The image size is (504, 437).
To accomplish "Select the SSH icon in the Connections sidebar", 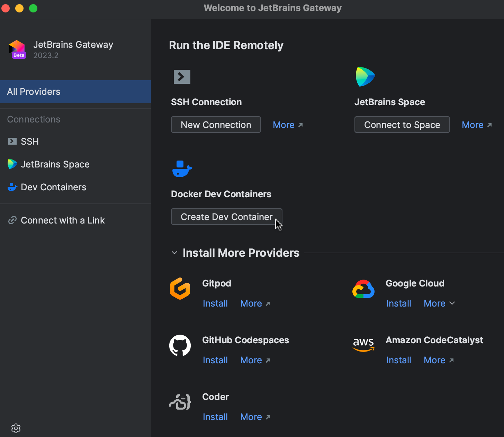I will click(x=12, y=141).
